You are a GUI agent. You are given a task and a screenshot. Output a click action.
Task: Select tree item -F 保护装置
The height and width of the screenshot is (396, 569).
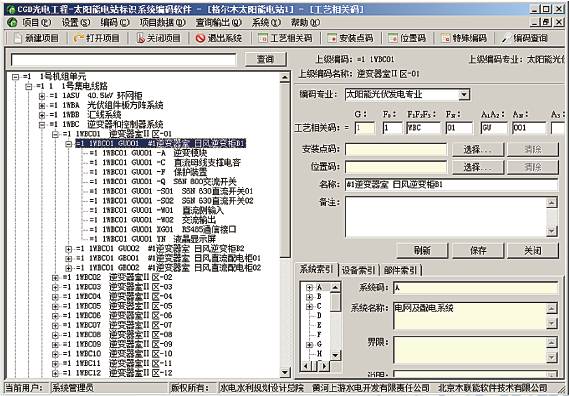click(148, 172)
